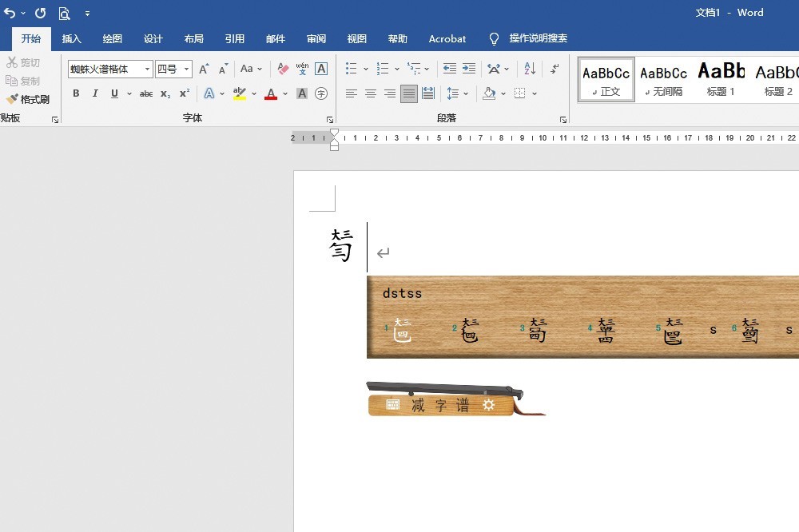This screenshot has width=799, height=532.
Task: Toggle bold formatting
Action: coord(76,94)
